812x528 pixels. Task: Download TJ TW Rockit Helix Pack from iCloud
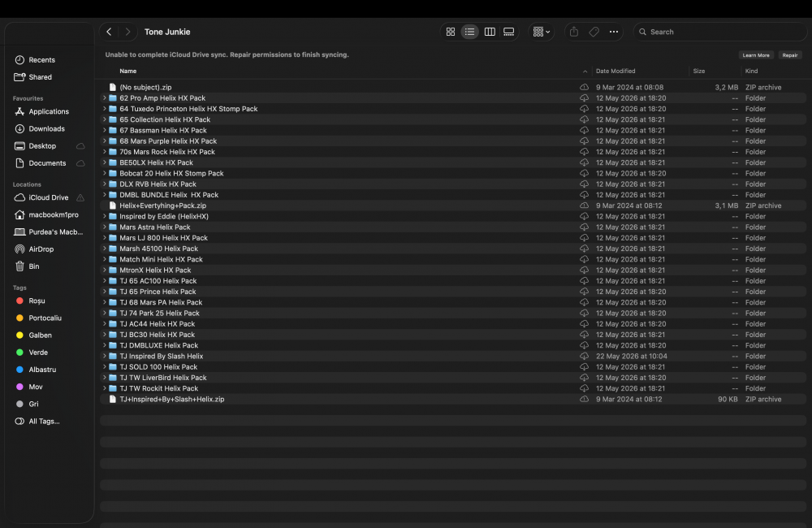584,388
